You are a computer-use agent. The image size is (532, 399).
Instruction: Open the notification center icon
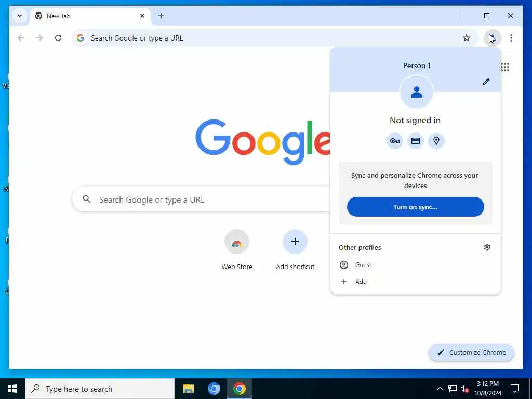click(x=515, y=389)
